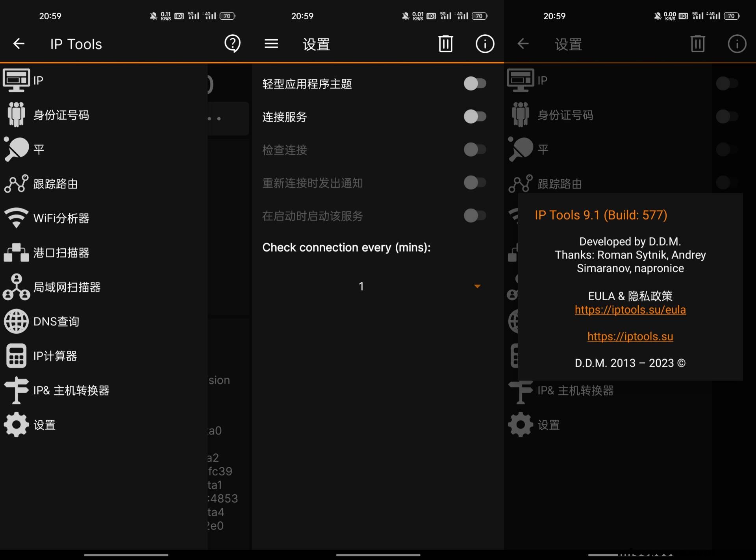Open the iptools.su/eula link
Image resolution: width=756 pixels, height=560 pixels.
[x=630, y=310]
